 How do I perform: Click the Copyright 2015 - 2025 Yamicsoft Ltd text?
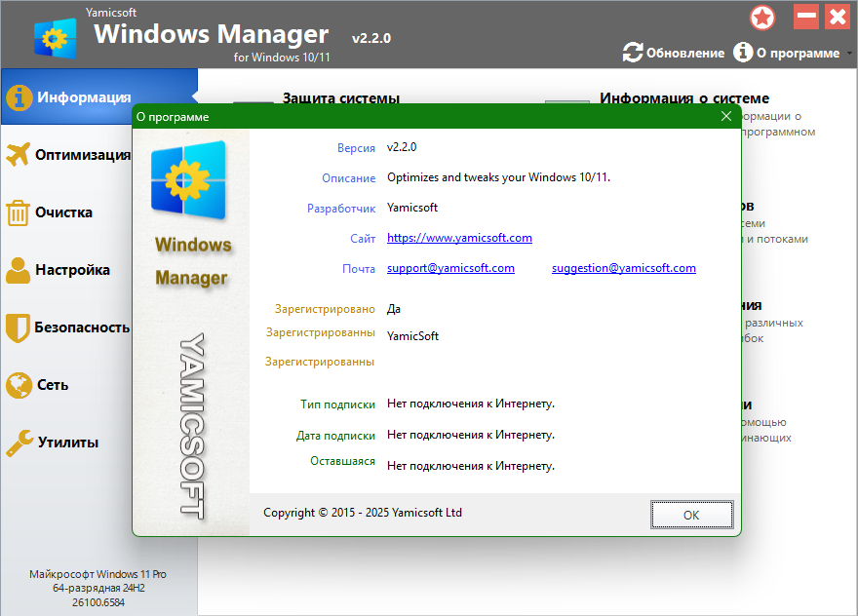tap(363, 513)
